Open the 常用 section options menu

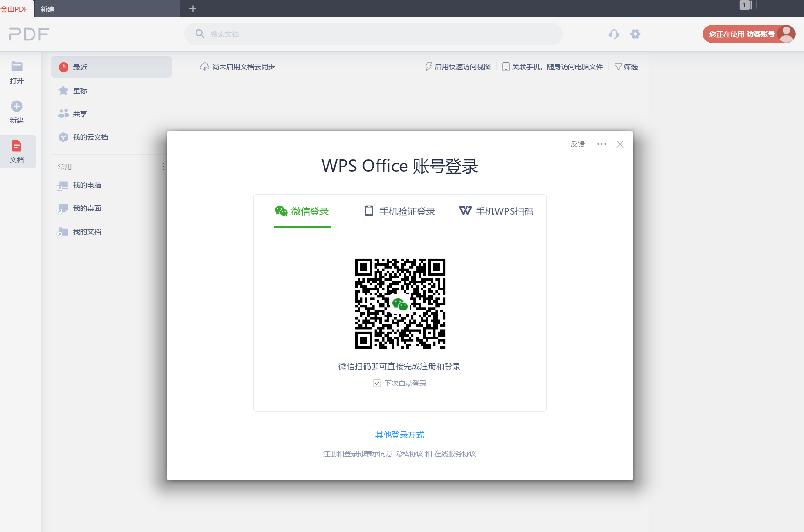(163, 167)
